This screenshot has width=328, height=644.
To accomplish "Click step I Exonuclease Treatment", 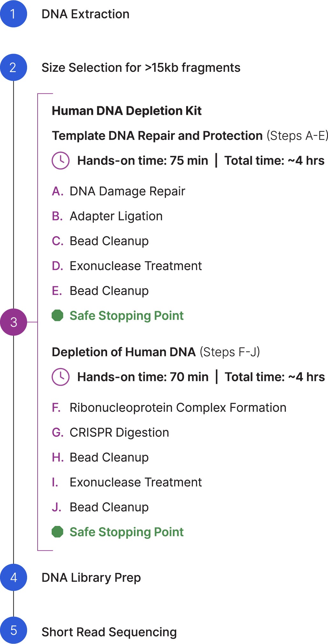I will [x=127, y=482].
